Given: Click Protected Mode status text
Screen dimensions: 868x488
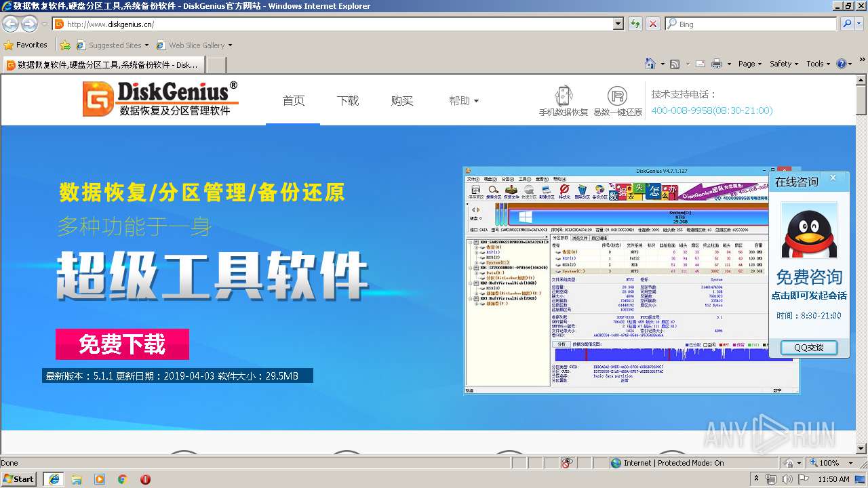Looking at the screenshot, I should [x=690, y=463].
